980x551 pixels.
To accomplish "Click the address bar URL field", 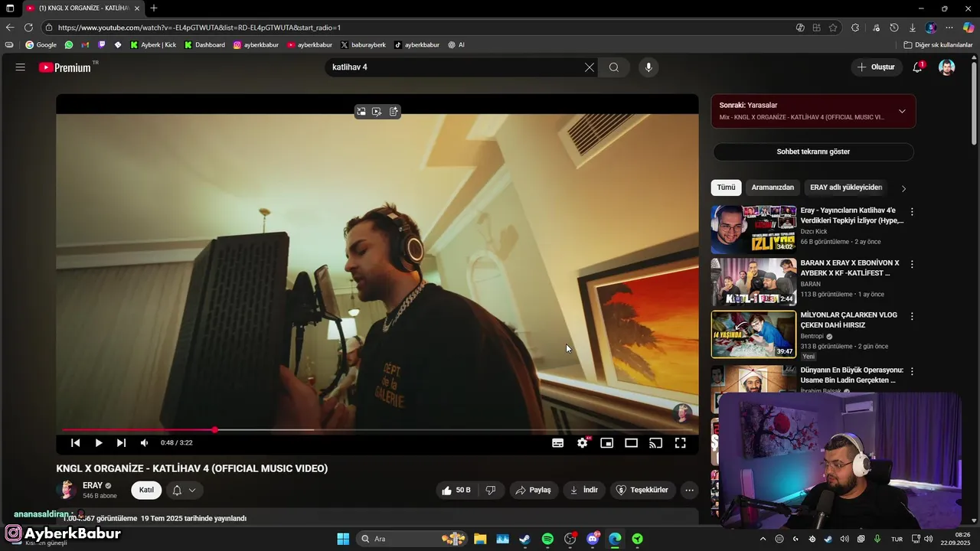I will [x=421, y=28].
